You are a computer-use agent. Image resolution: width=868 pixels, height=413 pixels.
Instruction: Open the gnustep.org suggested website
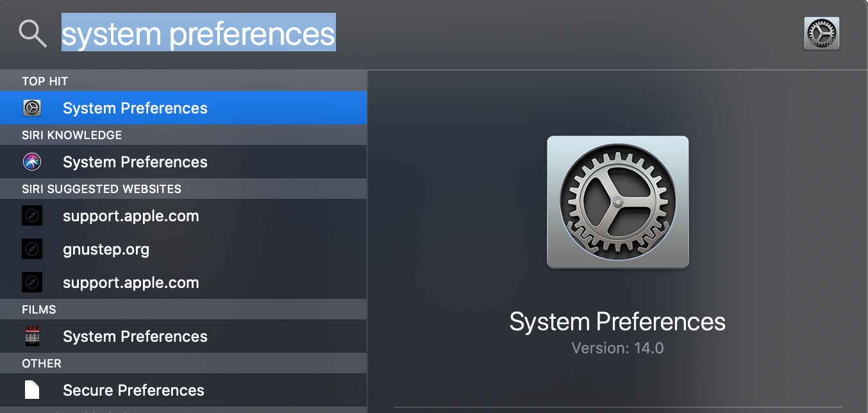click(183, 249)
